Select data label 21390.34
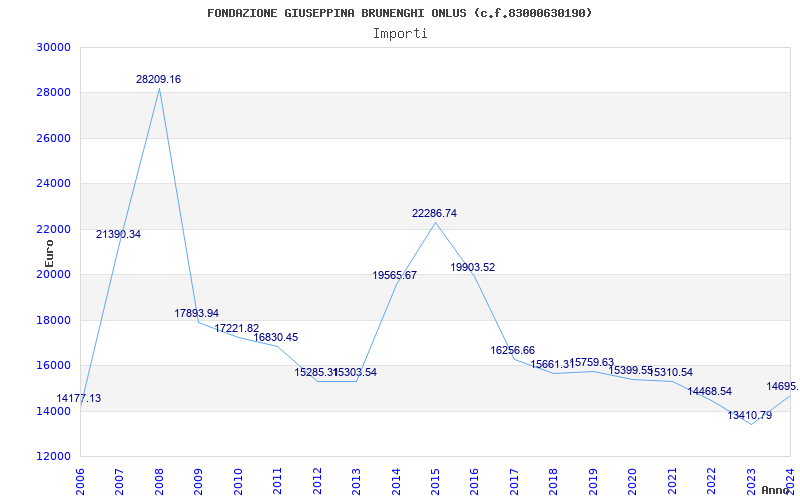 (118, 235)
